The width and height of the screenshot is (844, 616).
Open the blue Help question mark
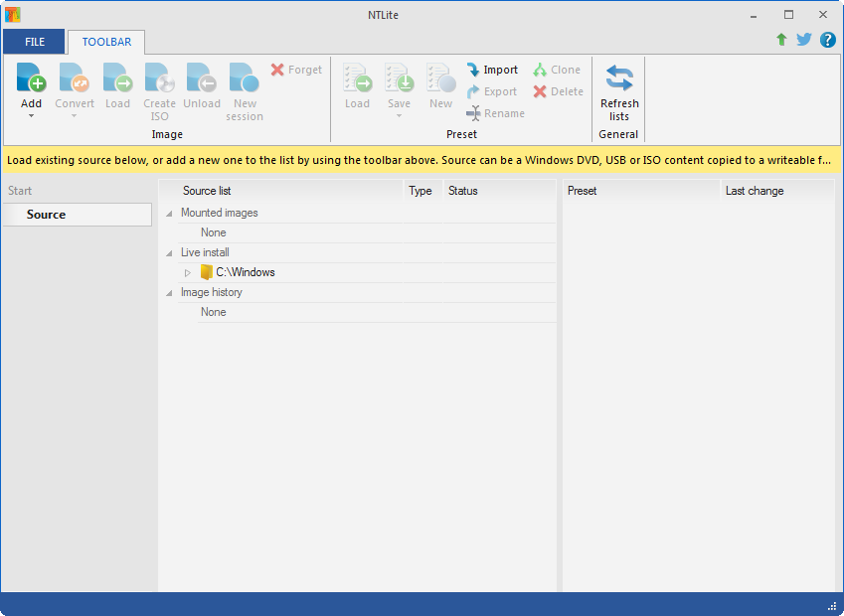pos(828,40)
